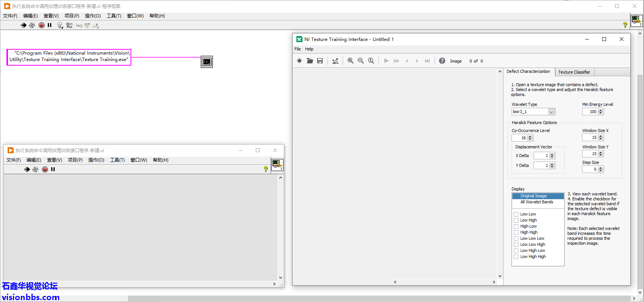Screen dimensions: 644x302
Task: Create new file in Texture Training Interface
Action: click(x=299, y=61)
